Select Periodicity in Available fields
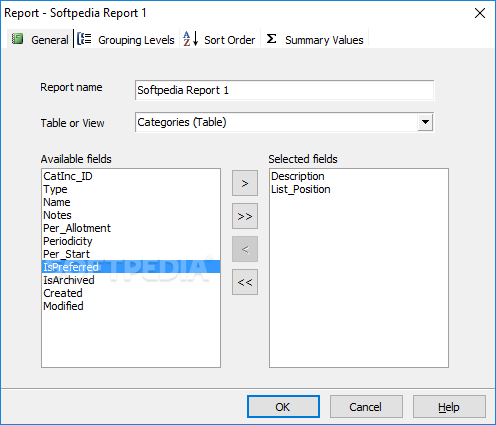The width and height of the screenshot is (496, 425). click(131, 241)
